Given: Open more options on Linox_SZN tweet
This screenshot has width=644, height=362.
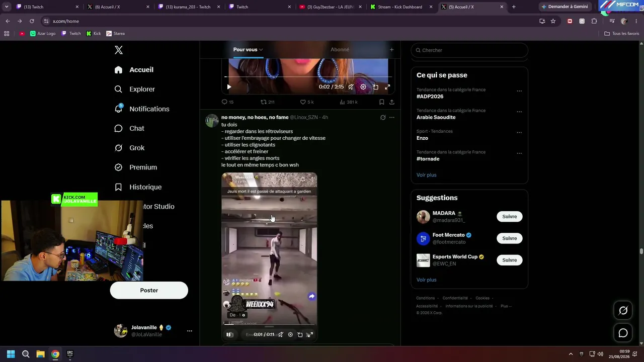Looking at the screenshot, I should point(392,118).
